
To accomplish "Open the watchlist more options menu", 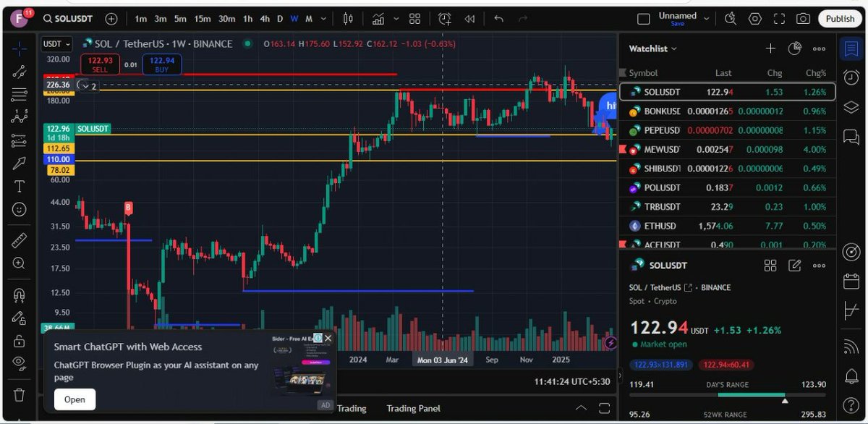I will click(819, 48).
